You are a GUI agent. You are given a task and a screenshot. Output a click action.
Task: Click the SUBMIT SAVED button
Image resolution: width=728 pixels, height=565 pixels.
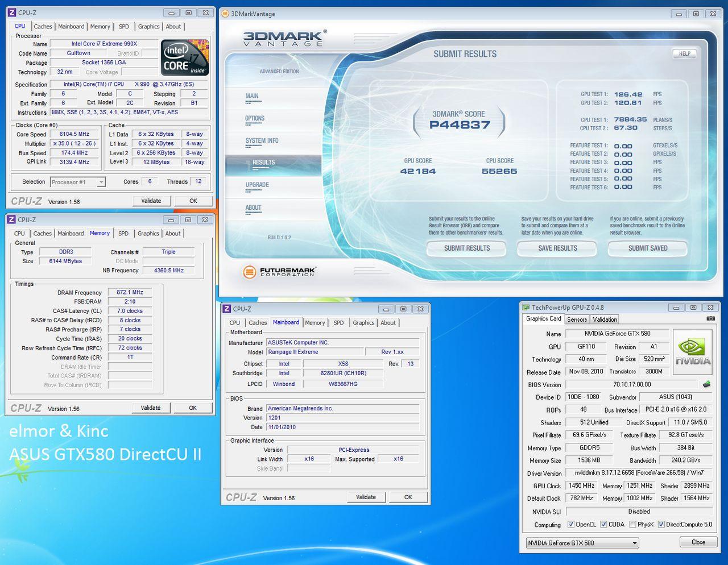(x=648, y=248)
